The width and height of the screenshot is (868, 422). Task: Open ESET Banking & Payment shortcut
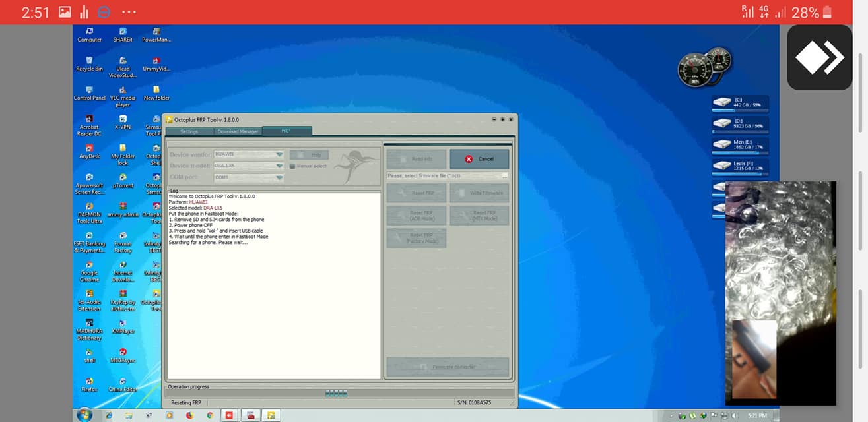click(89, 242)
